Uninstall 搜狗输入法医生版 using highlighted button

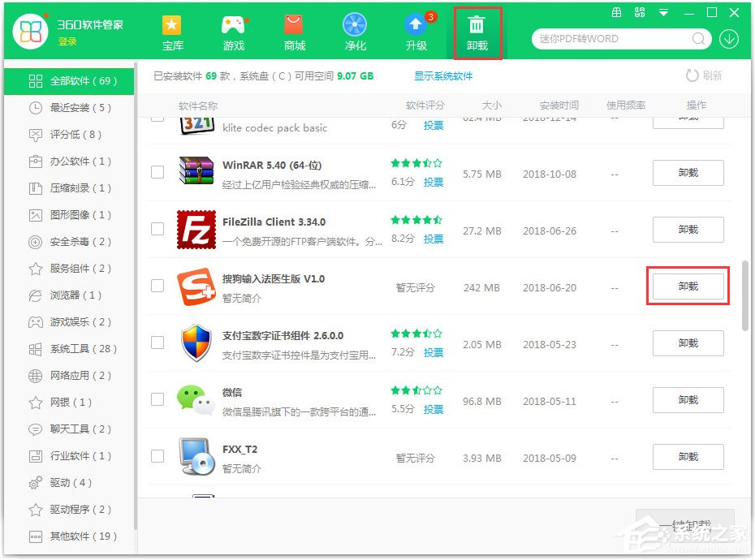[688, 286]
